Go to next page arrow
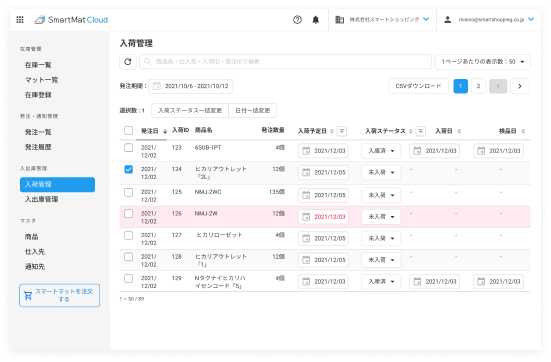Screen dimensions: 551x362 (520, 86)
